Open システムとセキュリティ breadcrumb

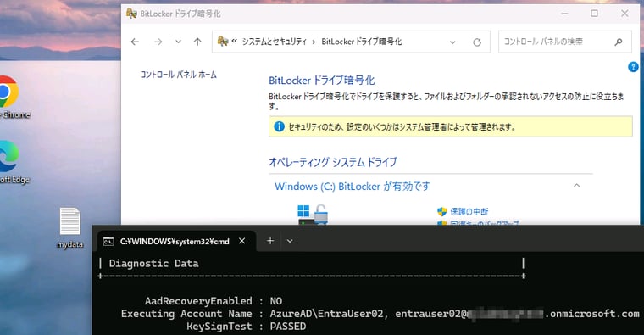pos(274,42)
